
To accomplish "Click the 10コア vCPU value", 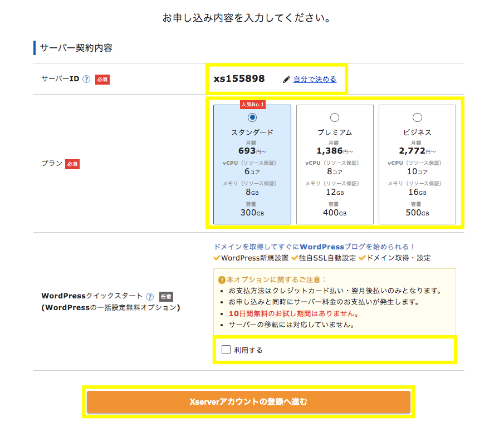I will 417,171.
